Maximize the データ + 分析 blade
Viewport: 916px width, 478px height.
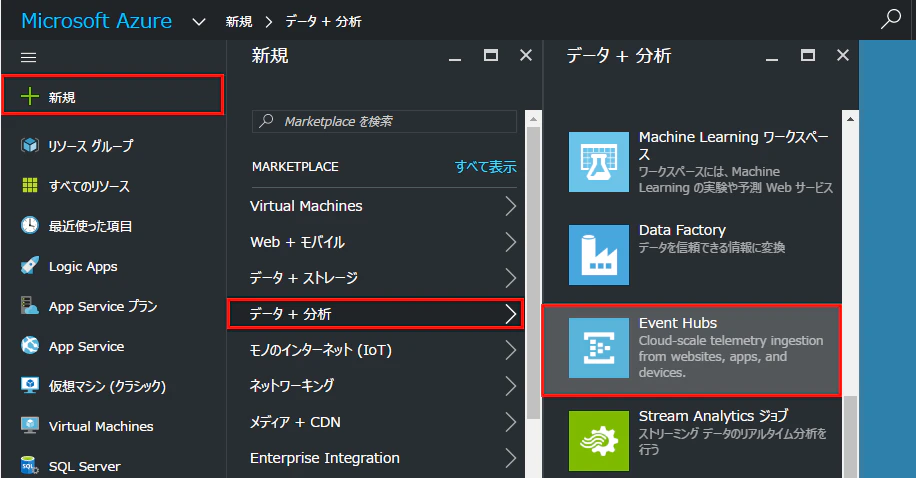807,55
